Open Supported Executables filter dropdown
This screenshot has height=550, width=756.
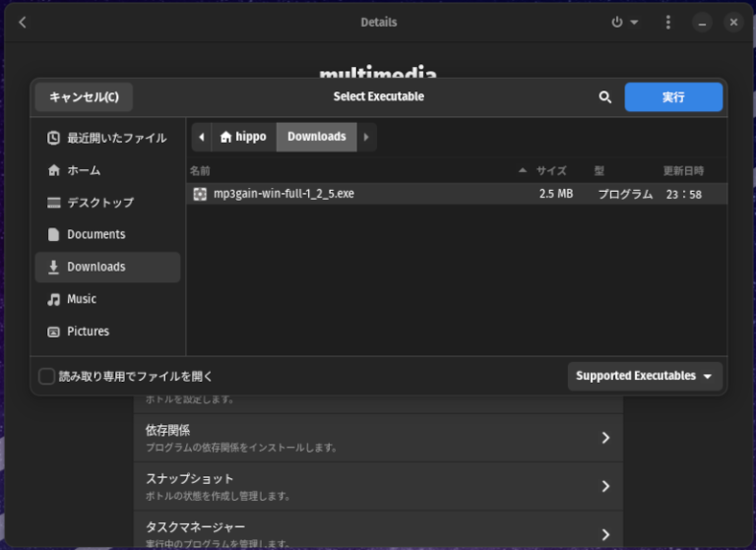[645, 376]
